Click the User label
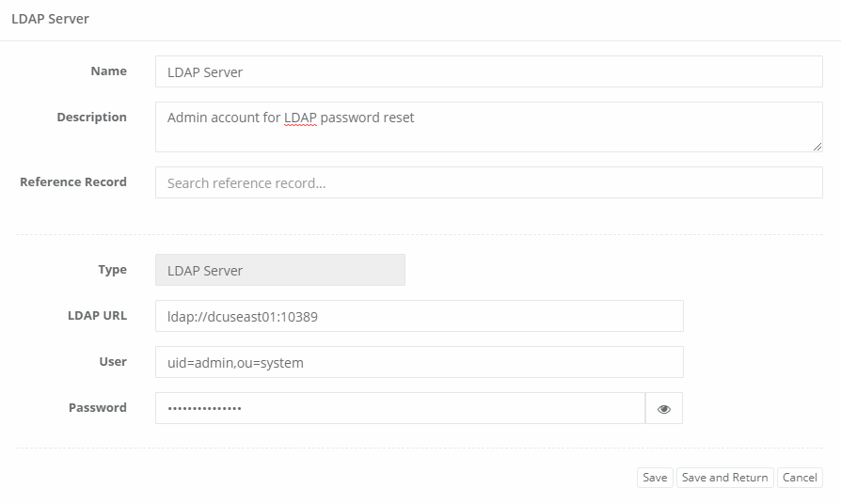Image resolution: width=841 pixels, height=504 pixels. point(113,362)
